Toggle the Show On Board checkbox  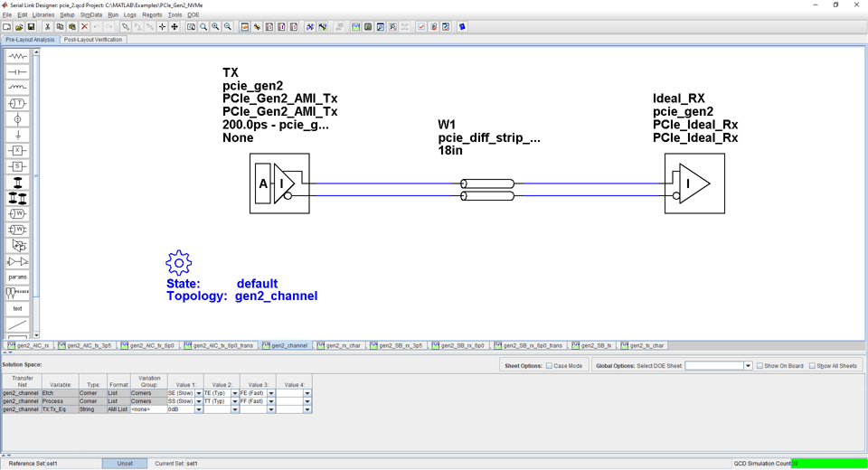(x=759, y=366)
